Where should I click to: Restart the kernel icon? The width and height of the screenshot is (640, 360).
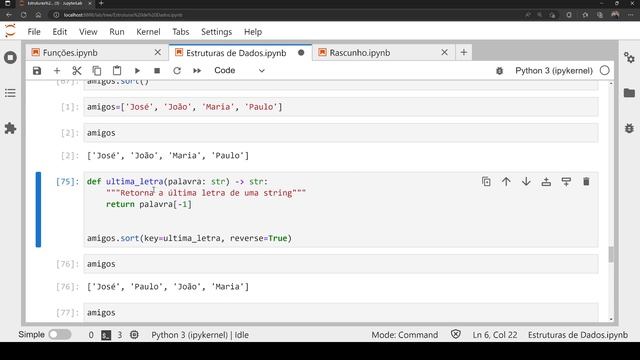(177, 71)
